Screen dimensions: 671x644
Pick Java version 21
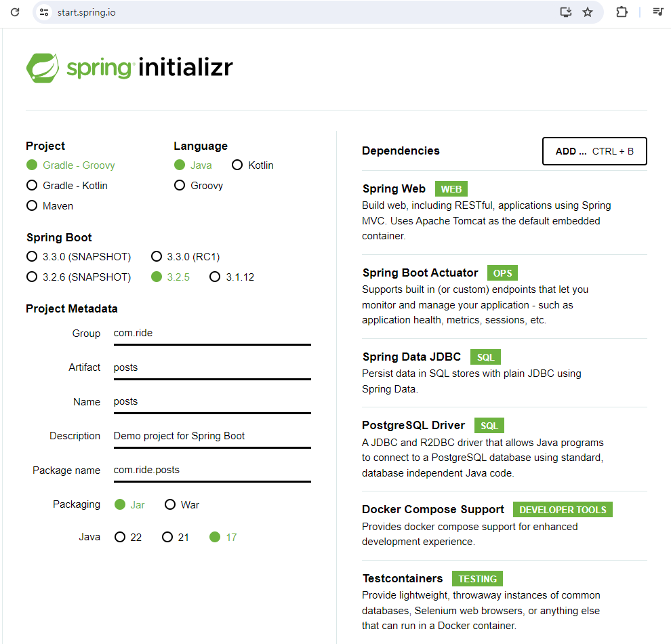point(176,538)
